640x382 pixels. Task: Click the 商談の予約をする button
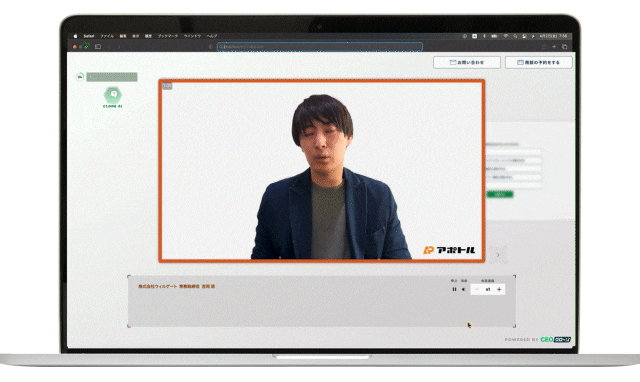pyautogui.click(x=539, y=62)
